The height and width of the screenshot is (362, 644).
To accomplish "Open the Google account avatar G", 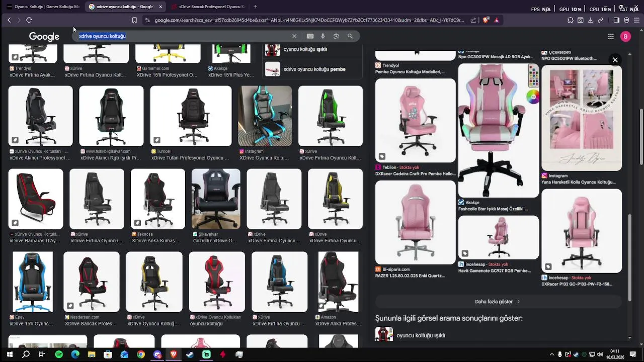I will [x=625, y=36].
